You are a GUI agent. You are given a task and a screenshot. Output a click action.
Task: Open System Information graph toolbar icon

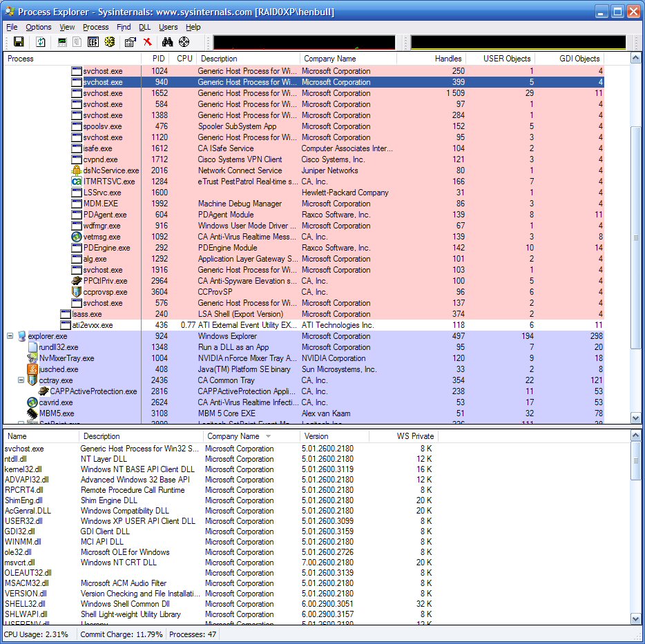62,41
